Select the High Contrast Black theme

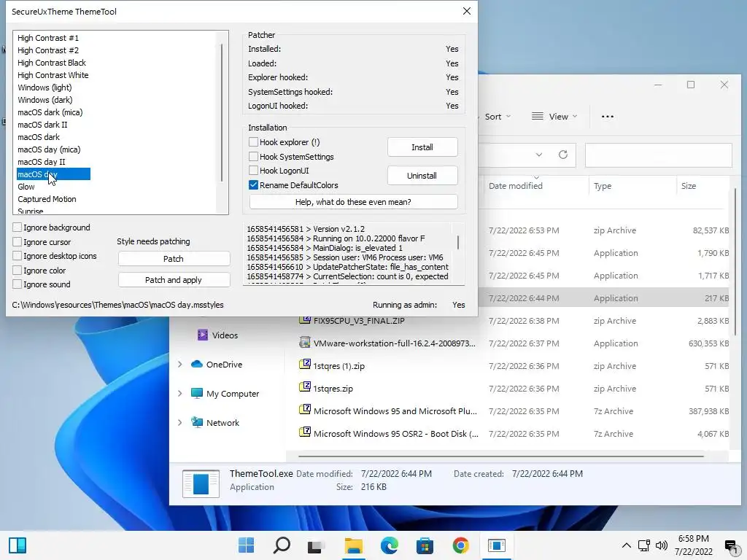pyautogui.click(x=52, y=63)
